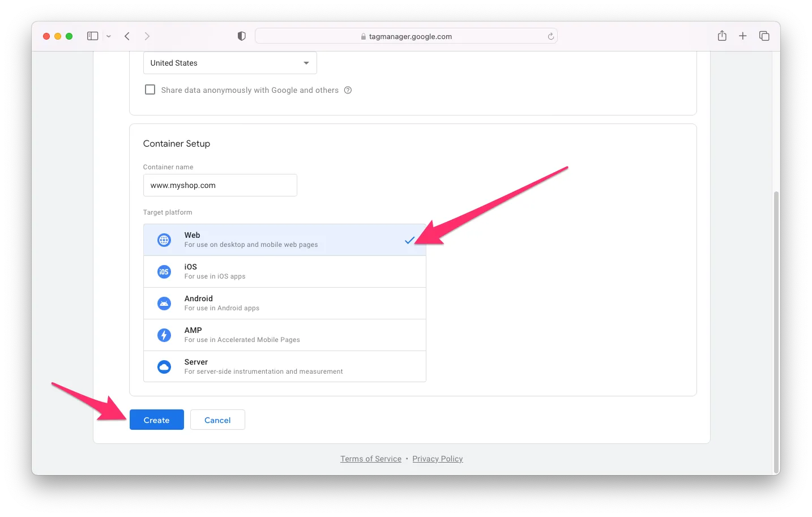Click the iOS platform icon
Image resolution: width=812 pixels, height=517 pixels.
coord(164,272)
